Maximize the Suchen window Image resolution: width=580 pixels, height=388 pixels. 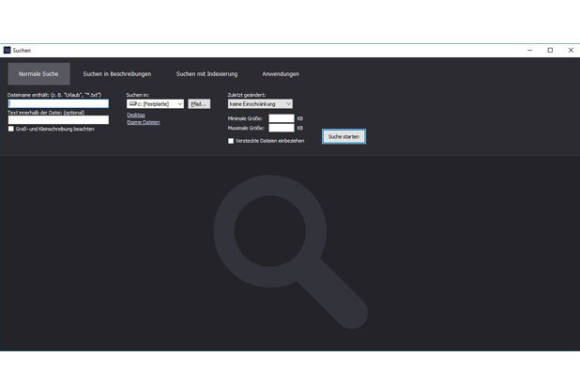coord(550,50)
